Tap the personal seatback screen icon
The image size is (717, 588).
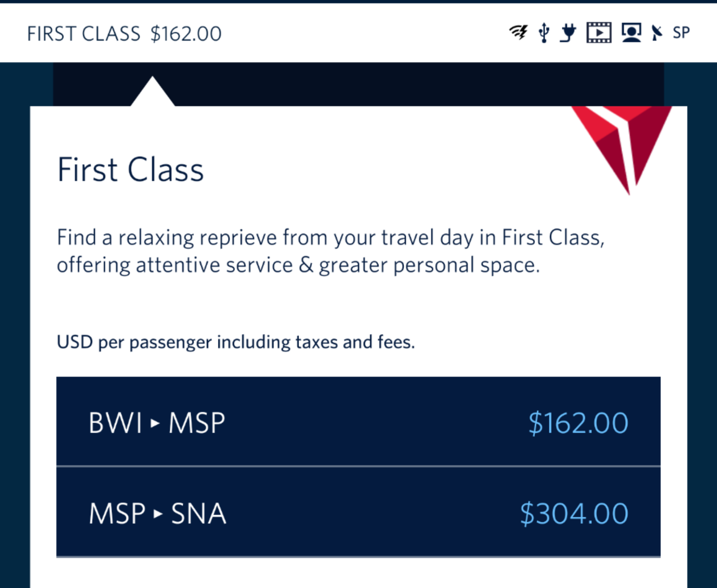[632, 33]
